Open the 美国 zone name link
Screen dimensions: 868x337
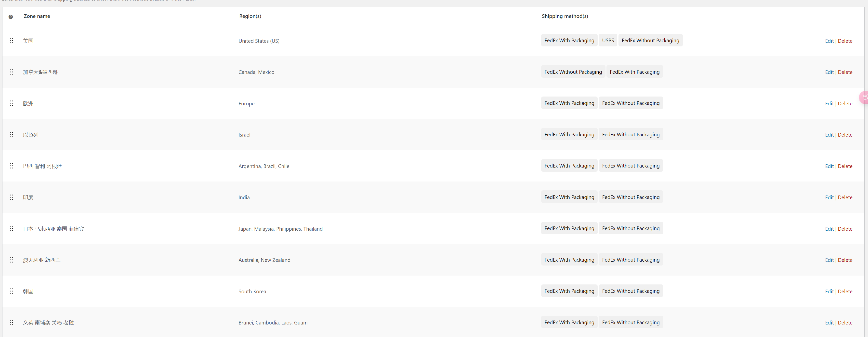[x=28, y=41]
